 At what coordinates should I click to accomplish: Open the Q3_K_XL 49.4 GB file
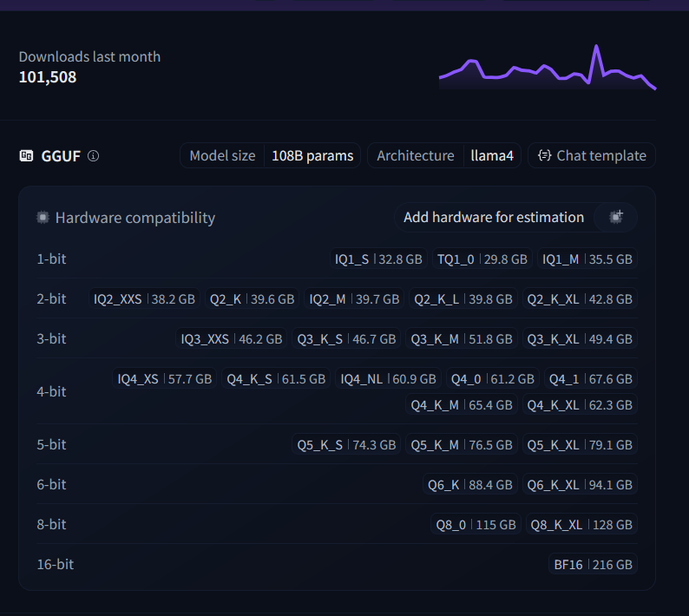pos(580,338)
